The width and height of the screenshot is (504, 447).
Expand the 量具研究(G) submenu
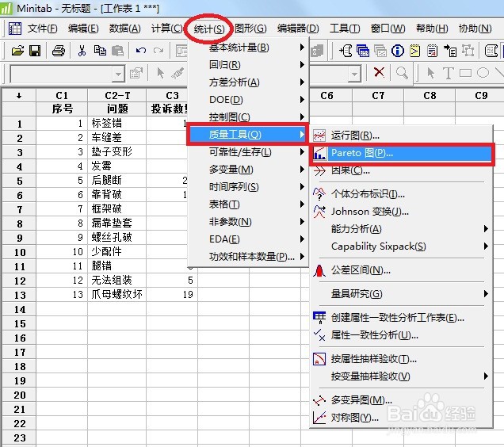click(x=401, y=293)
